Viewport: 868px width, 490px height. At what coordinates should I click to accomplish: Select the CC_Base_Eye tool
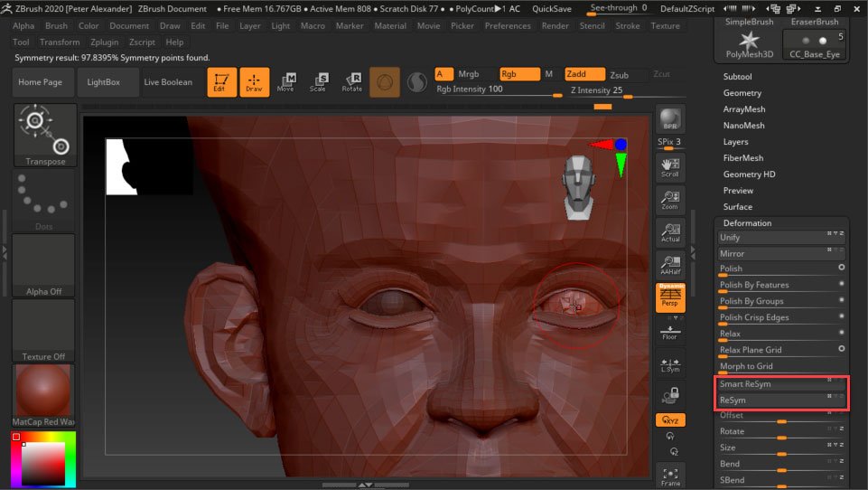click(815, 43)
